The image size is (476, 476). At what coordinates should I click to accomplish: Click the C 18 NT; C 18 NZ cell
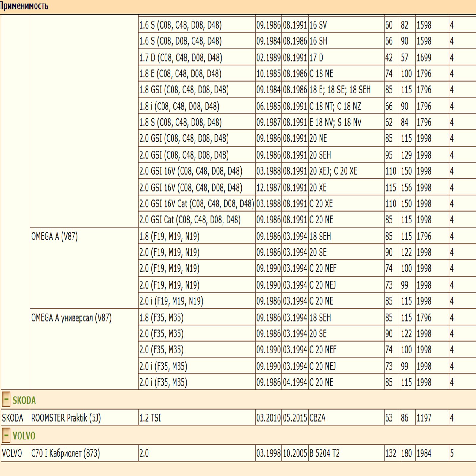coord(335,107)
